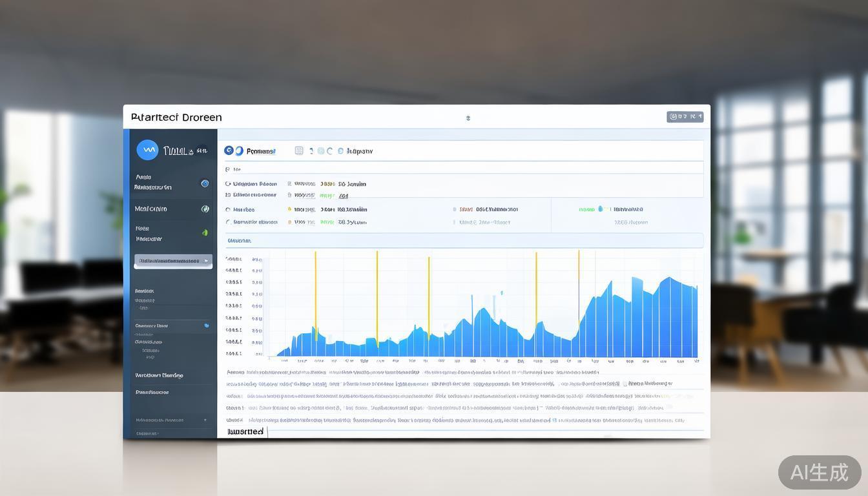Screen dimensions: 868x496
Task: Click the round icon beside Mcal cnino
Action: pyautogui.click(x=205, y=209)
